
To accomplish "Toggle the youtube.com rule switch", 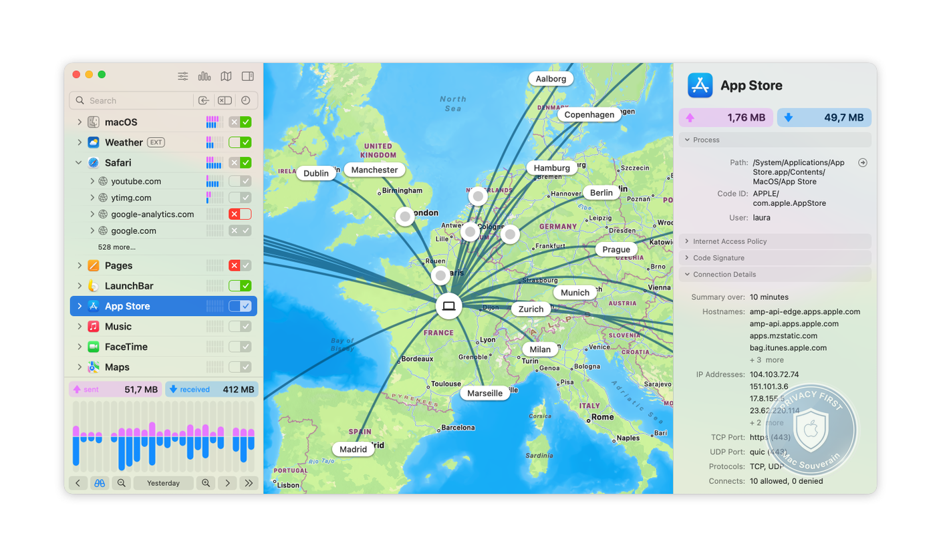I will click(x=240, y=181).
